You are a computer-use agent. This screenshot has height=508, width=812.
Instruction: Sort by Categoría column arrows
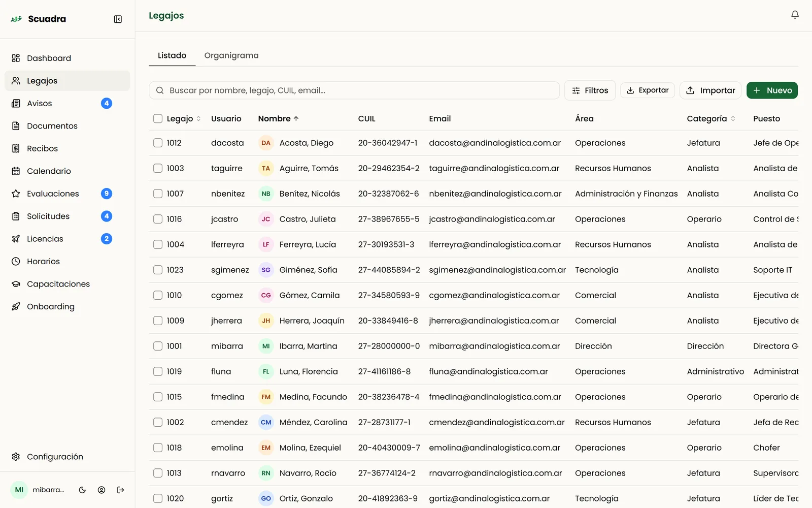tap(733, 118)
